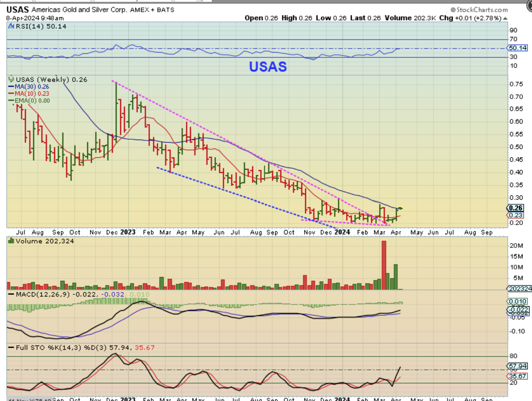Click the tallest green volume bar near April 2024
The image size is (532, 401).
click(x=396, y=277)
